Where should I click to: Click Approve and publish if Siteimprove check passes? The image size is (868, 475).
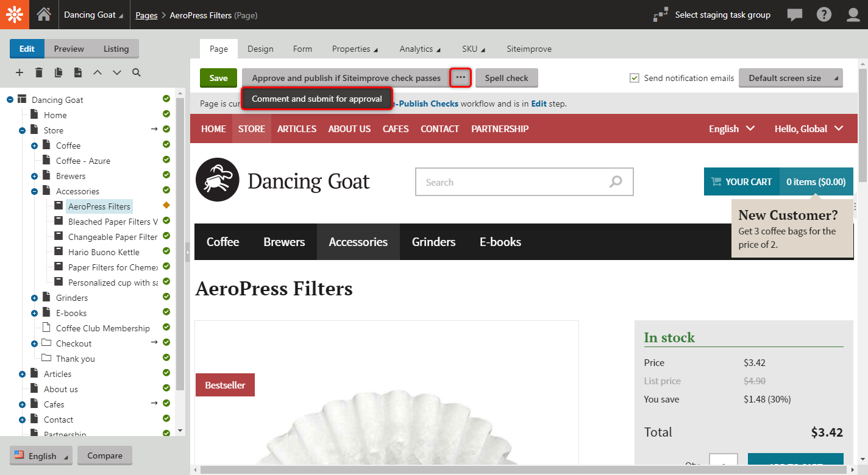346,78
